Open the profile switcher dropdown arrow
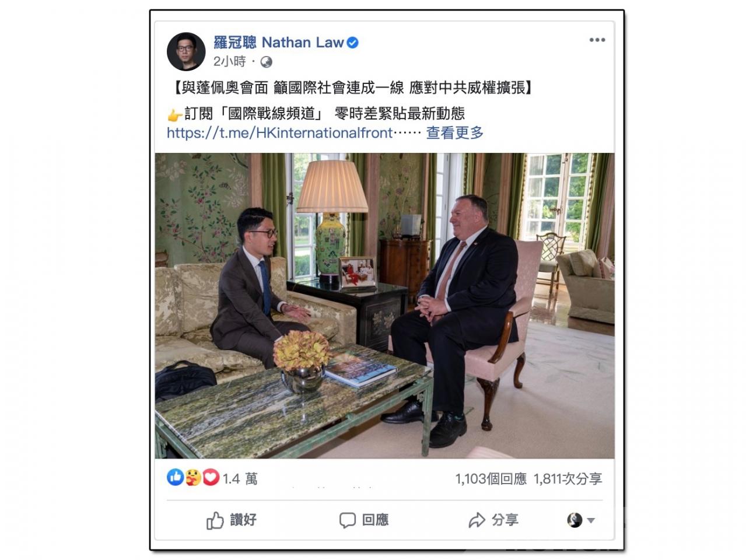Screen dimensions: 746x560 tap(591, 520)
